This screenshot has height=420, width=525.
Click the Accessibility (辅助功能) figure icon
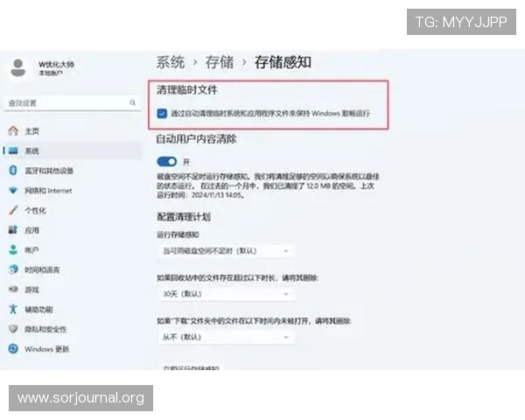[x=13, y=309]
